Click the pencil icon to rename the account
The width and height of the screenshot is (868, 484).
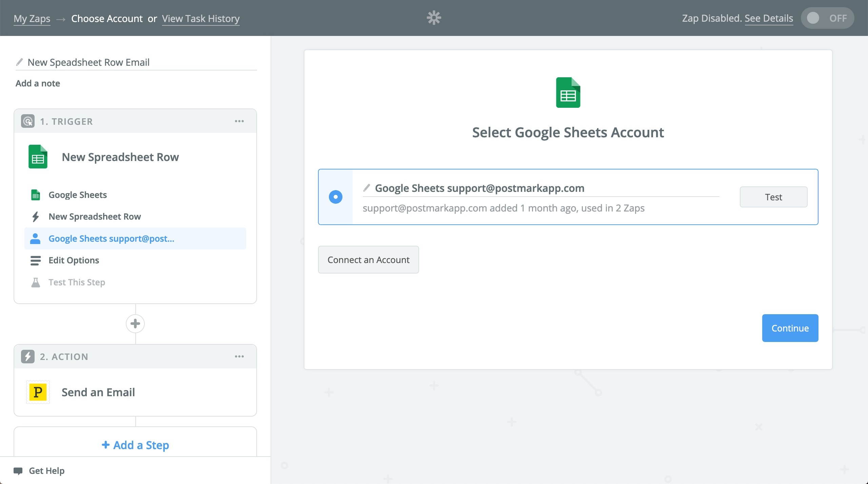[367, 187]
